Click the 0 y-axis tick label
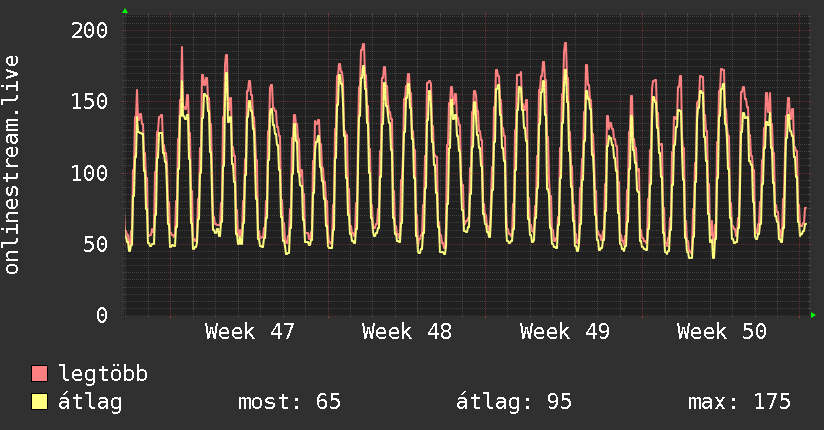This screenshot has width=824, height=430. click(102, 315)
